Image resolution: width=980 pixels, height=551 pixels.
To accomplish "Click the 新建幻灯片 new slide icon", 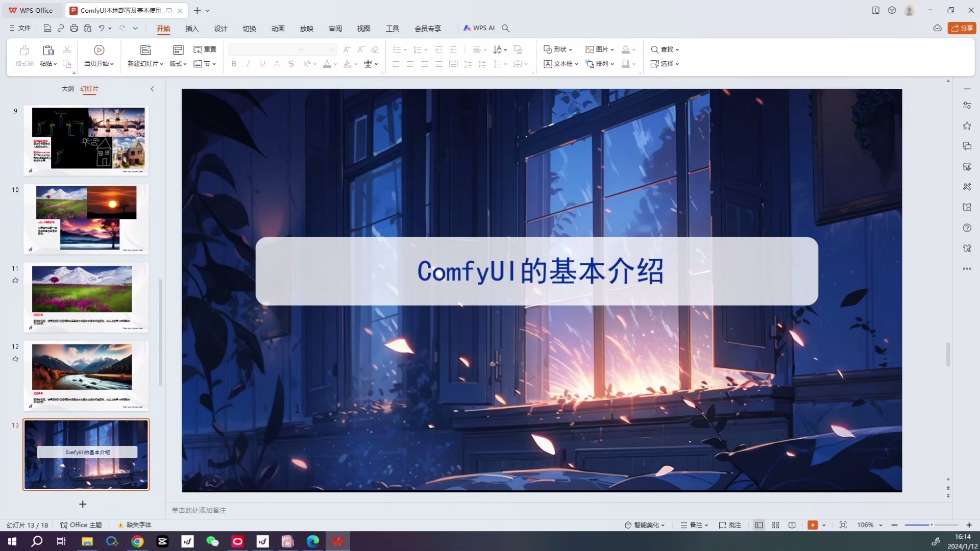I will [x=145, y=50].
